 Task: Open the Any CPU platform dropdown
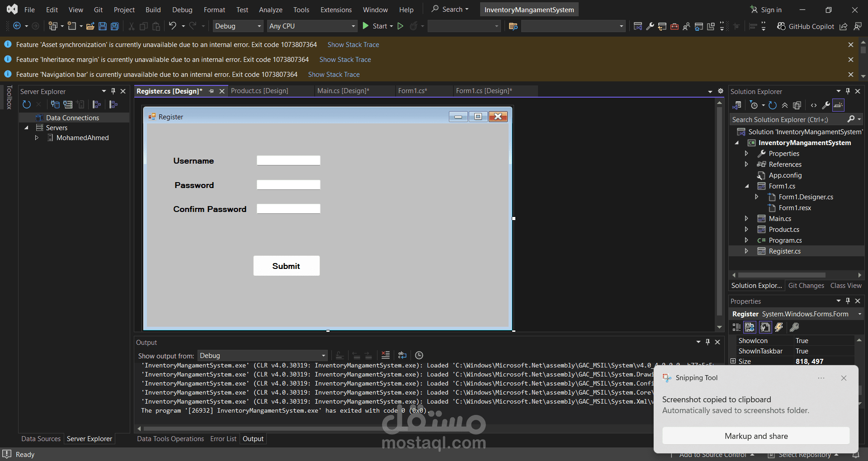(x=312, y=26)
